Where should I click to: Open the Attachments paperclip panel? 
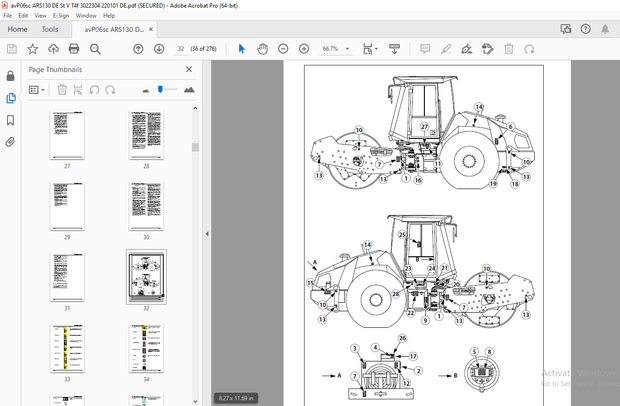[x=11, y=142]
